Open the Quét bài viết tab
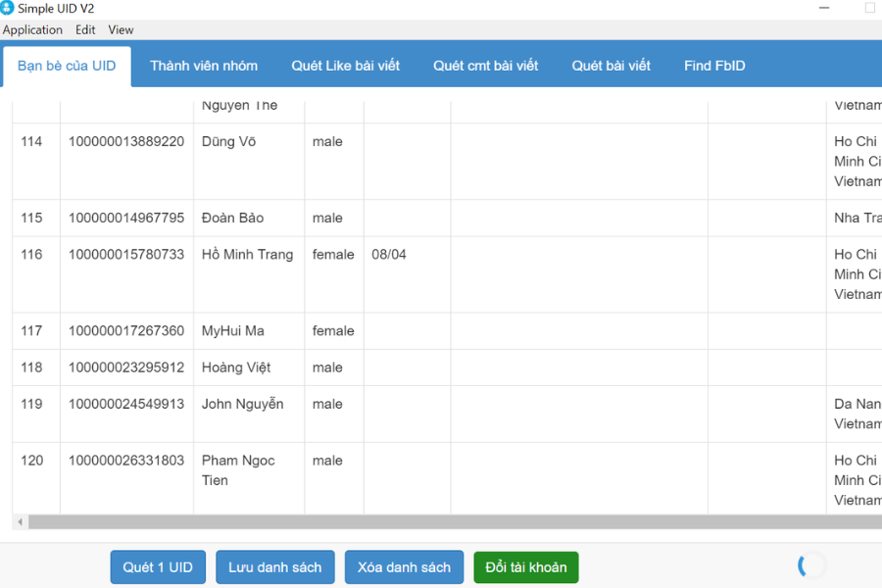The height and width of the screenshot is (588, 882). [x=611, y=66]
